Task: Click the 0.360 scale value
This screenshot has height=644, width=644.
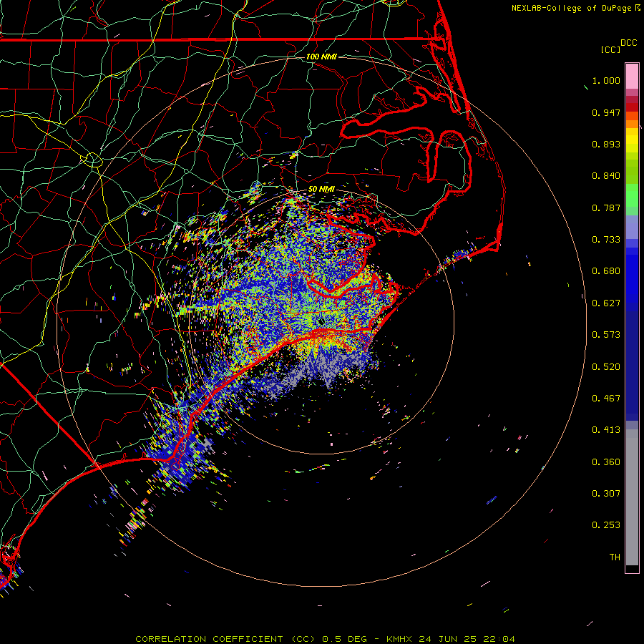Action: point(606,462)
